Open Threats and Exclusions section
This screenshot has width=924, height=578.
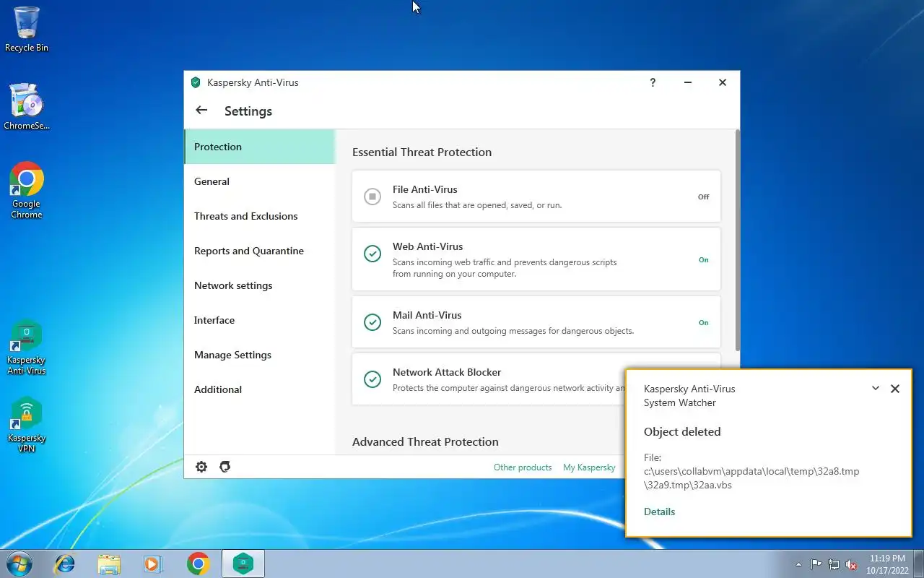260,216
